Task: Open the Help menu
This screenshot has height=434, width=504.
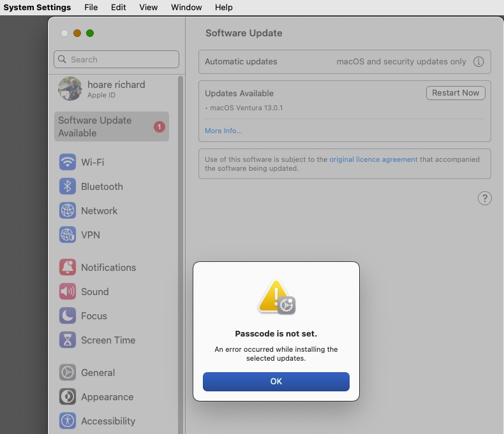Action: pos(224,7)
